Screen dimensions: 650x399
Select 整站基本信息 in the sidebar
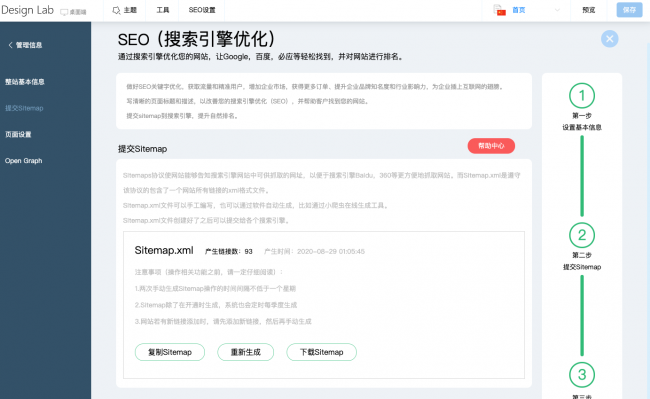(24, 82)
